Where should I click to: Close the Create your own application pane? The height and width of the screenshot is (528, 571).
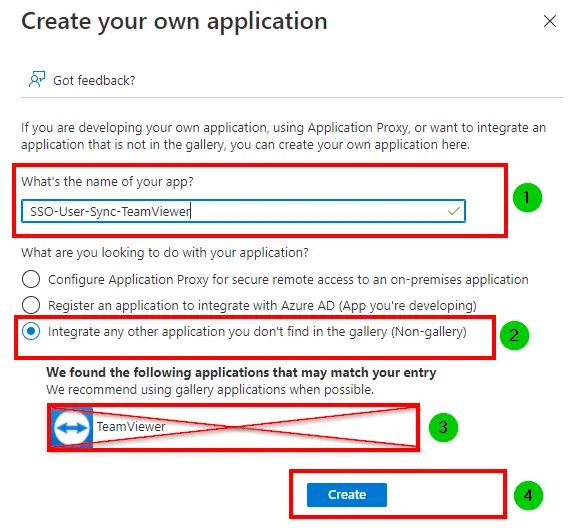[x=550, y=21]
